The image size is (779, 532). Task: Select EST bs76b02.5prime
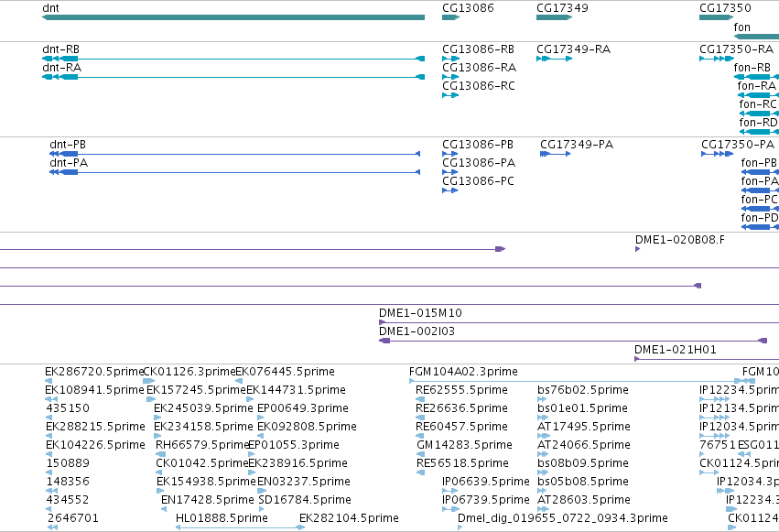tap(542, 399)
